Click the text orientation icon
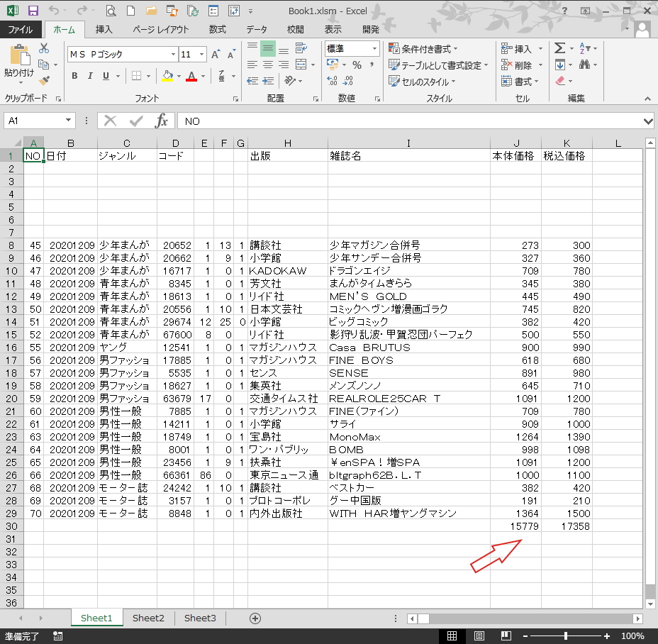This screenshot has width=658, height=644. [x=290, y=80]
